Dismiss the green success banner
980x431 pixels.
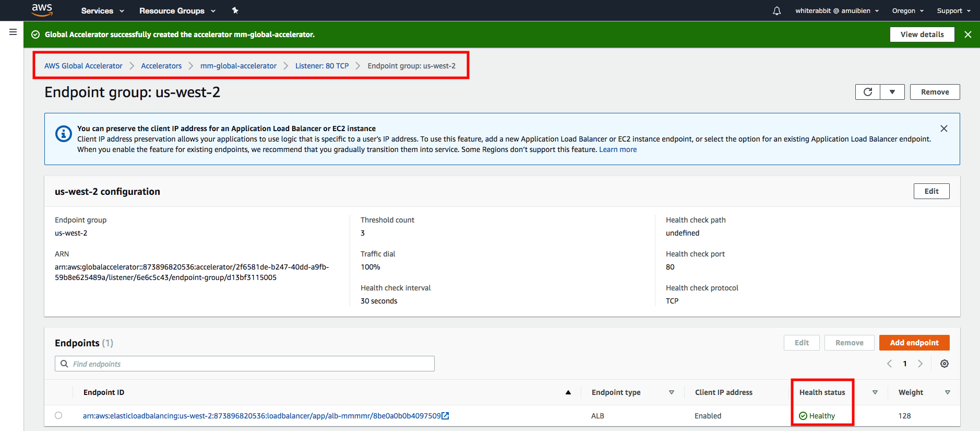coord(968,34)
